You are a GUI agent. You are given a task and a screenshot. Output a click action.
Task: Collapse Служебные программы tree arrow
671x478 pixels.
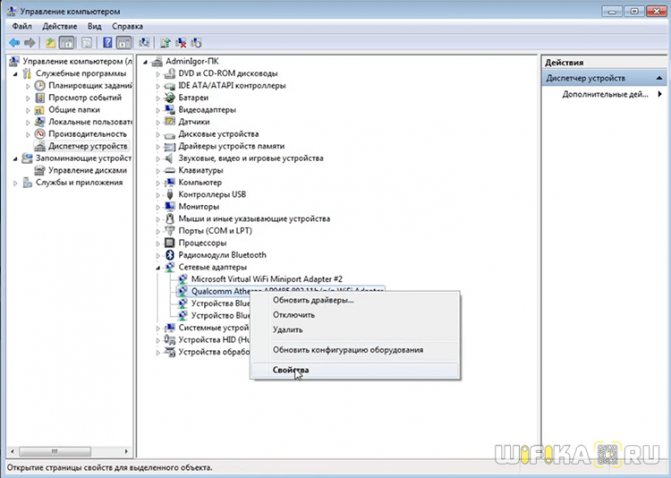pyautogui.click(x=15, y=74)
